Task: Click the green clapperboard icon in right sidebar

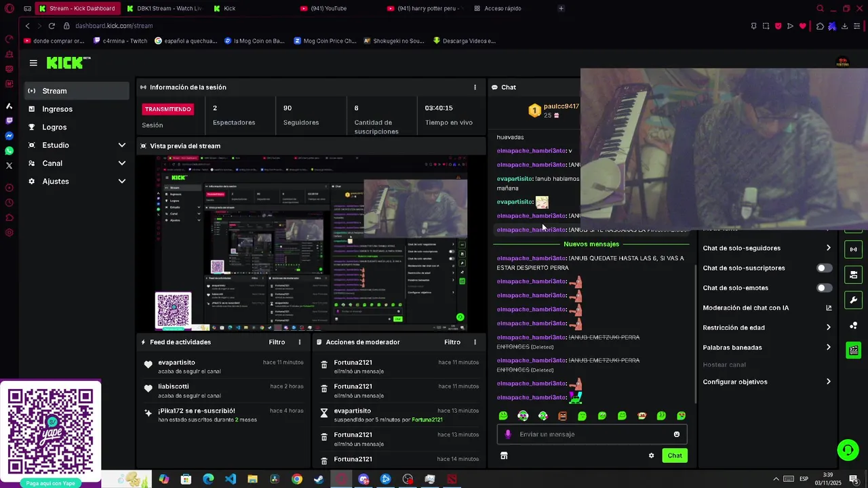Action: coord(854,350)
